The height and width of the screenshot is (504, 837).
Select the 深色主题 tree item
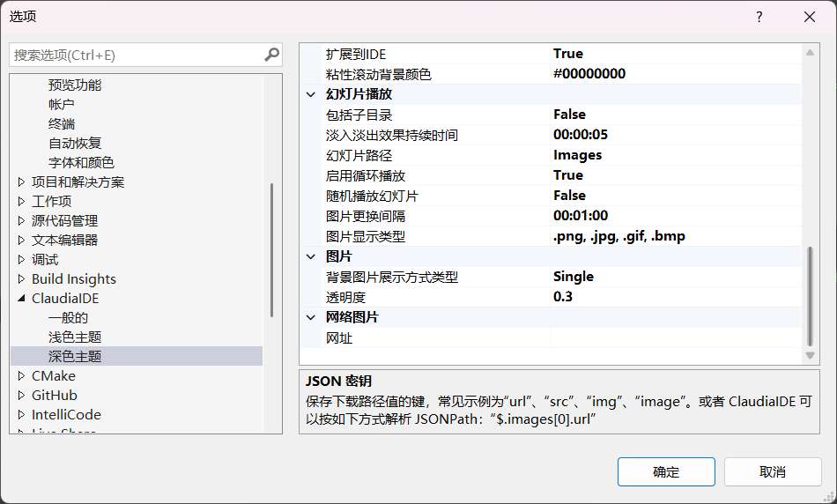75,356
